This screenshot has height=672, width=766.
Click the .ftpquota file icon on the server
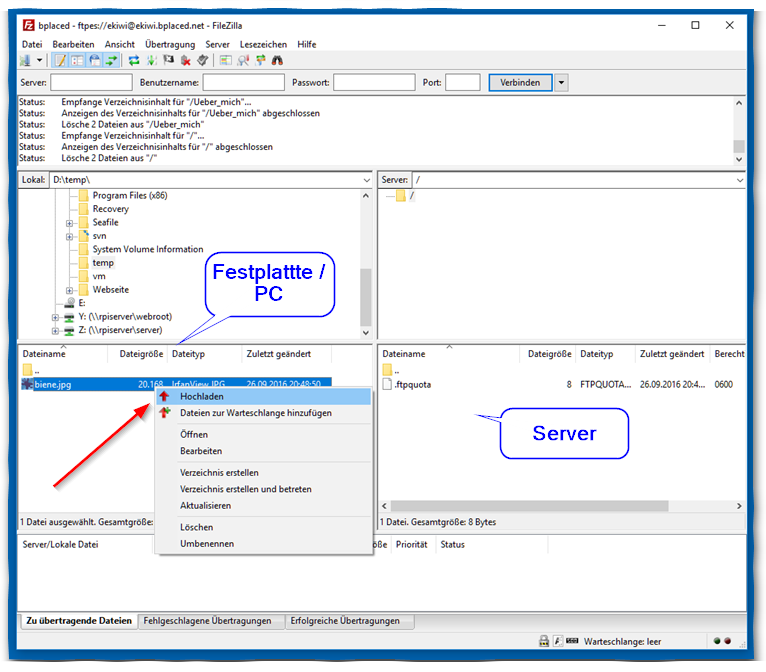point(387,384)
